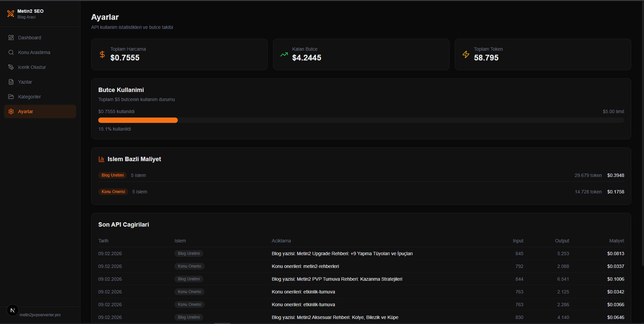Click the dollar sign icon in Toplam Harcama
The width and height of the screenshot is (644, 324).
[102, 54]
